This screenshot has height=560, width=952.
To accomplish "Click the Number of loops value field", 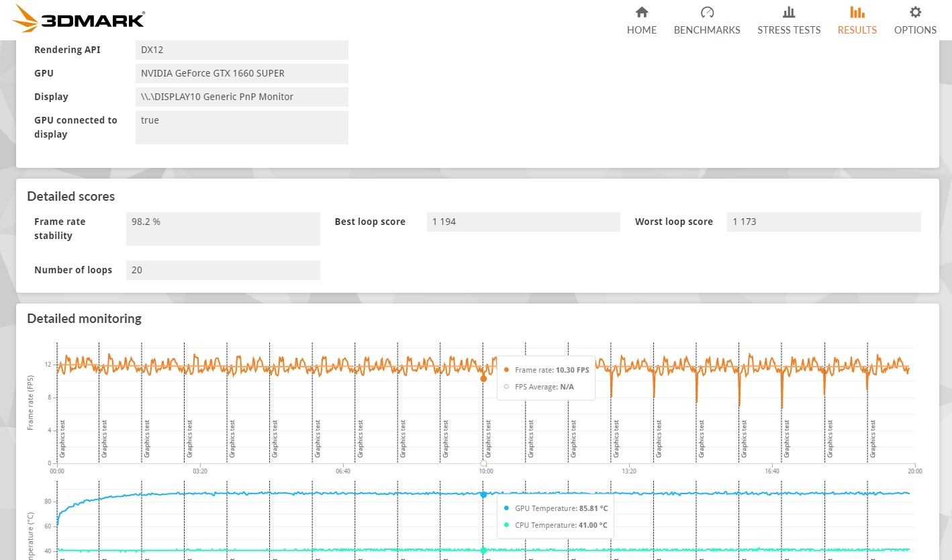I will (x=223, y=270).
